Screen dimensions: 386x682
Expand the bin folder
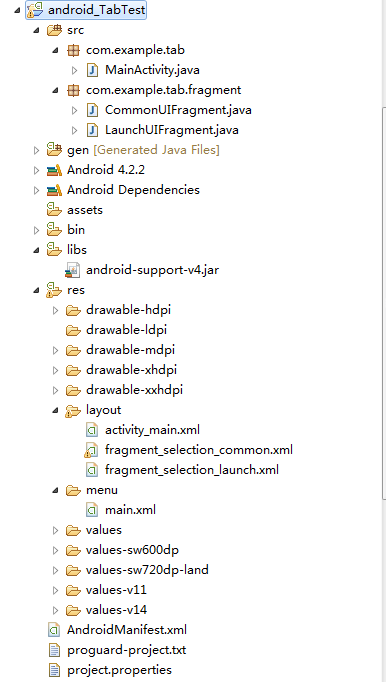tap(37, 230)
